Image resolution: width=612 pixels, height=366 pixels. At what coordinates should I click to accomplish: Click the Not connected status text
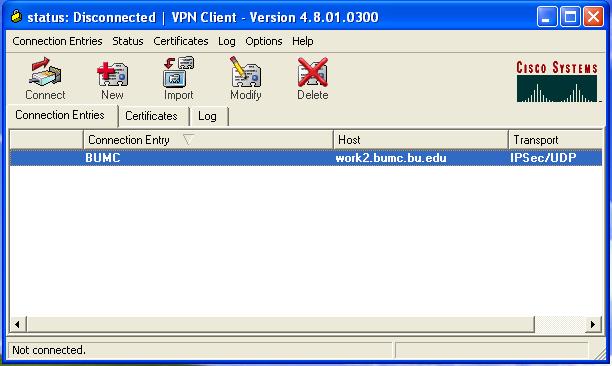tap(49, 350)
